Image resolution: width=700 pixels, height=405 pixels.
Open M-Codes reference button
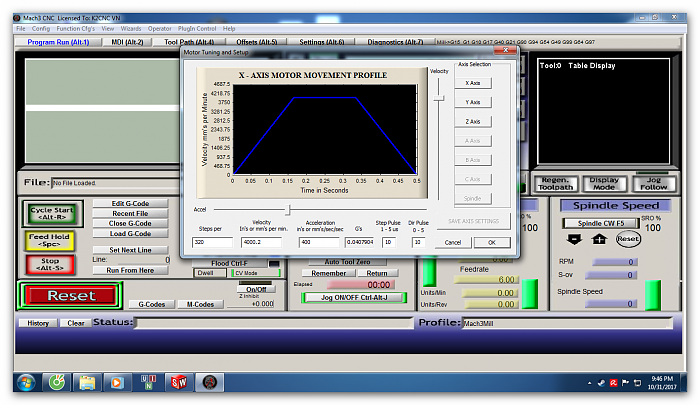200,304
